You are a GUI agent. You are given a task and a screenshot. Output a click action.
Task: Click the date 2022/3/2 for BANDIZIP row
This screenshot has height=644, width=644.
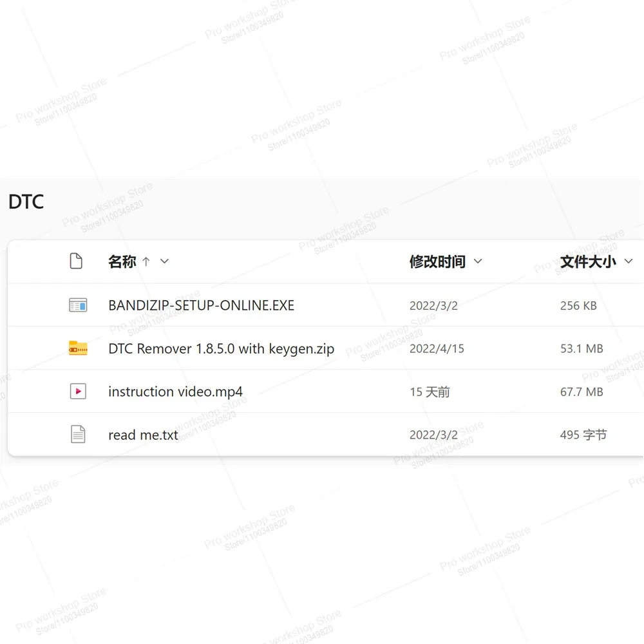[x=433, y=305]
